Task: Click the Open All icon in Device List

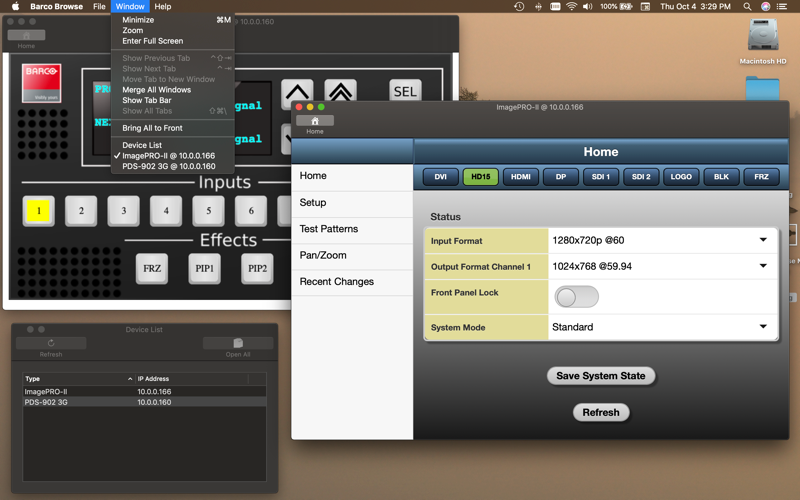Action: point(238,343)
